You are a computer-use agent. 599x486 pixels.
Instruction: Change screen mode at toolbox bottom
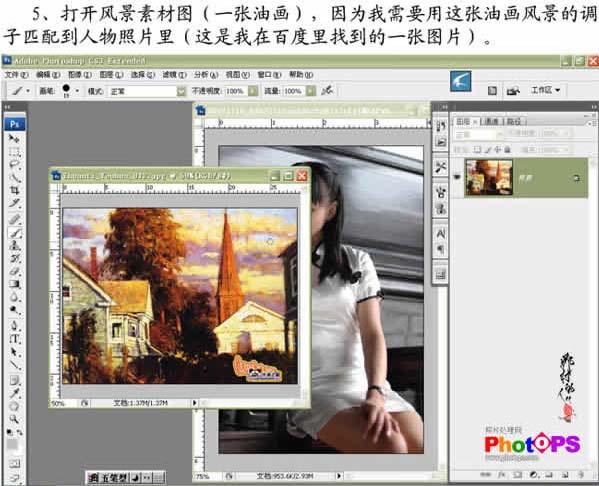click(x=14, y=477)
